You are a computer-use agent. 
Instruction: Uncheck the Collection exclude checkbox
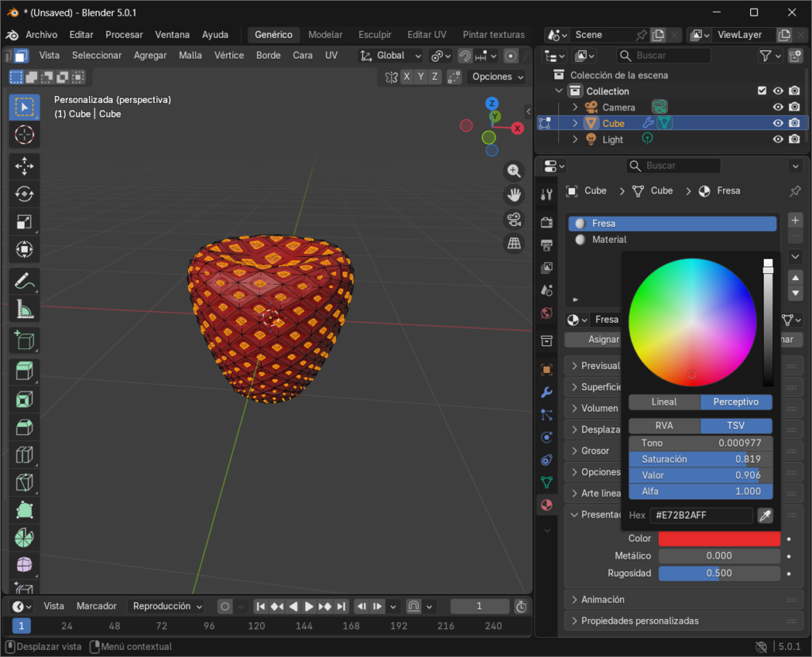click(762, 91)
